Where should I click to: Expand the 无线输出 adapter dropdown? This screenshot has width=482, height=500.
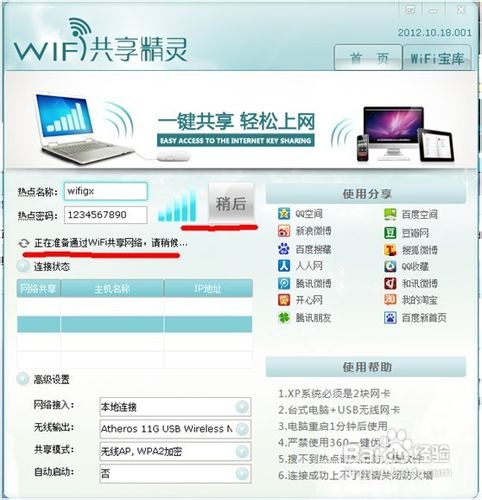click(x=242, y=429)
